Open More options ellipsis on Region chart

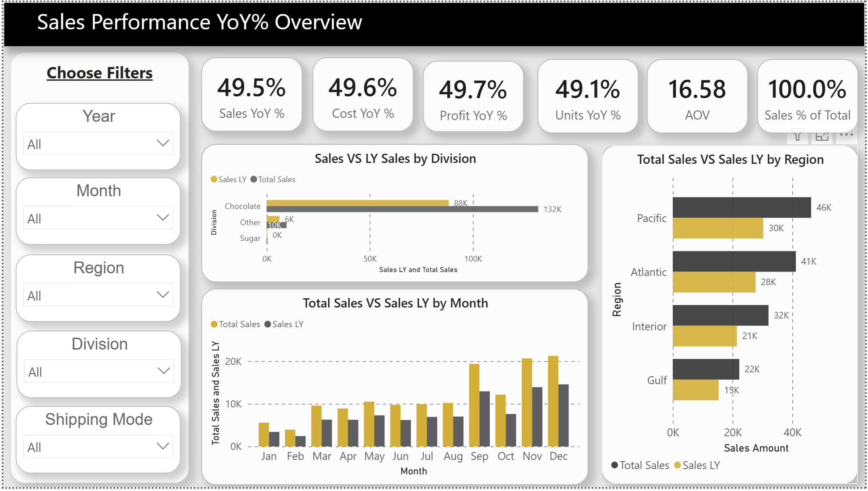coord(847,134)
